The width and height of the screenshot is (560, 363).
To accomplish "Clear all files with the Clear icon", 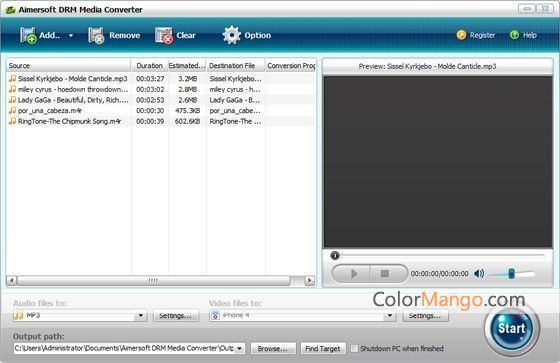I will 164,35.
